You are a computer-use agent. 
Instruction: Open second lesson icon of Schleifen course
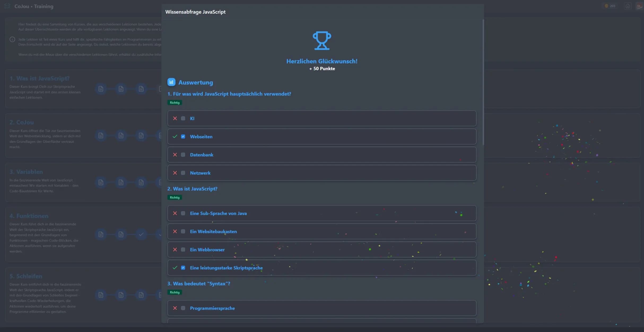pos(121,295)
